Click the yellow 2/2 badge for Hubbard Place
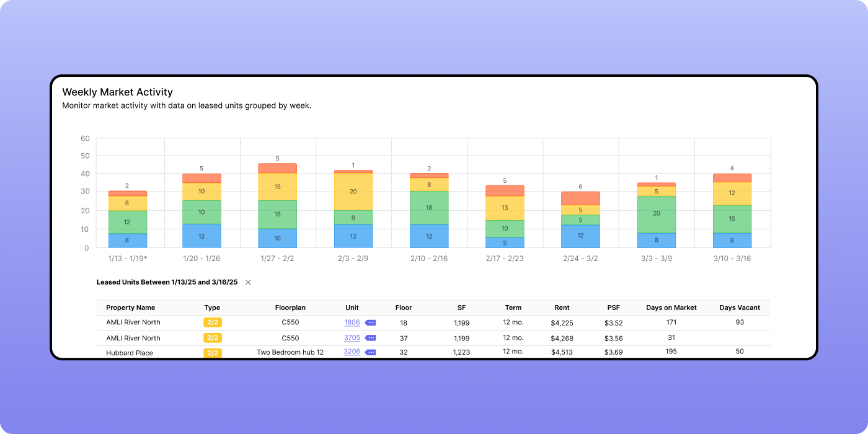 click(x=212, y=353)
